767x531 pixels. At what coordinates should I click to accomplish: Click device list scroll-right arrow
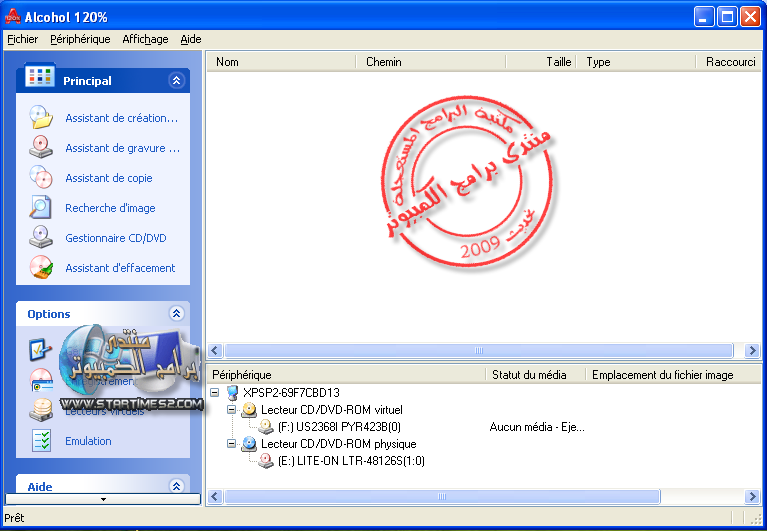(x=752, y=497)
